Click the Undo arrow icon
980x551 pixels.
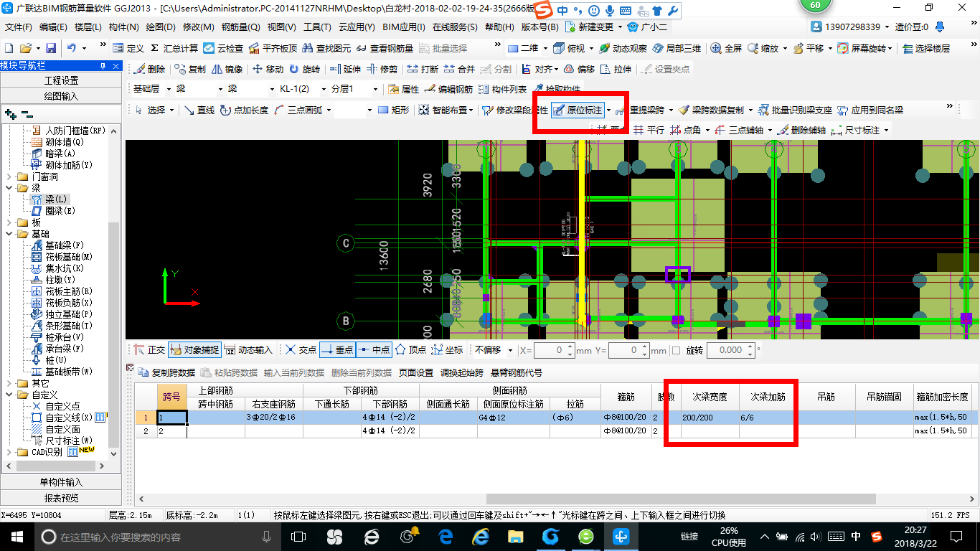(x=72, y=48)
